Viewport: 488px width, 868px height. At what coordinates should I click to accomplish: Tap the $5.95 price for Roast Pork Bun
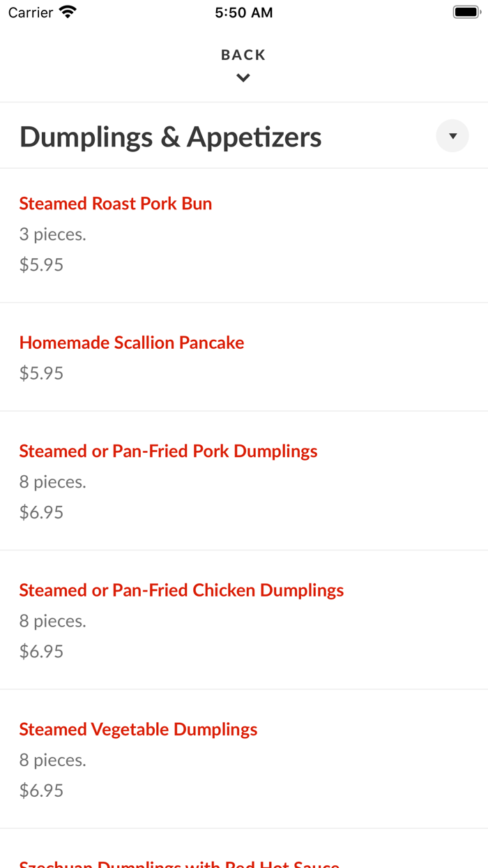(41, 264)
